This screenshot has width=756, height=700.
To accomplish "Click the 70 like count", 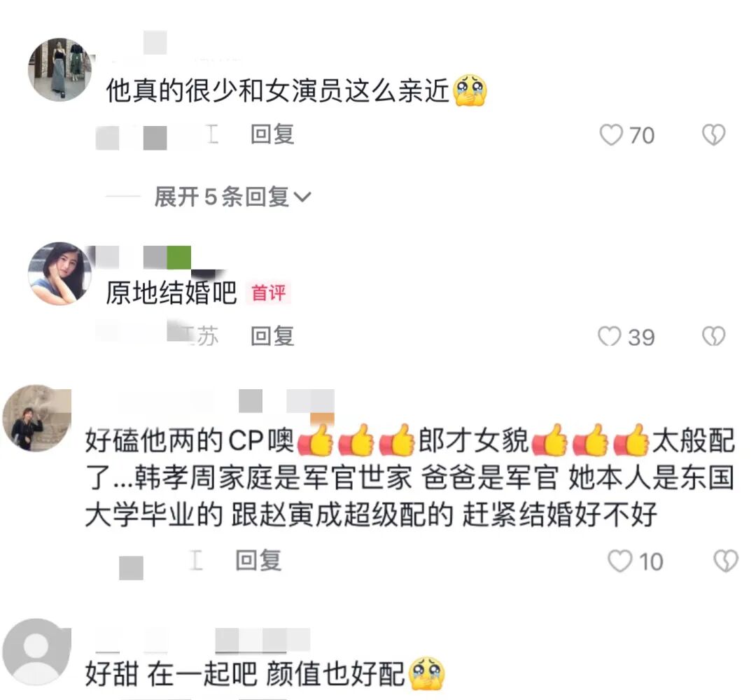I will (642, 135).
